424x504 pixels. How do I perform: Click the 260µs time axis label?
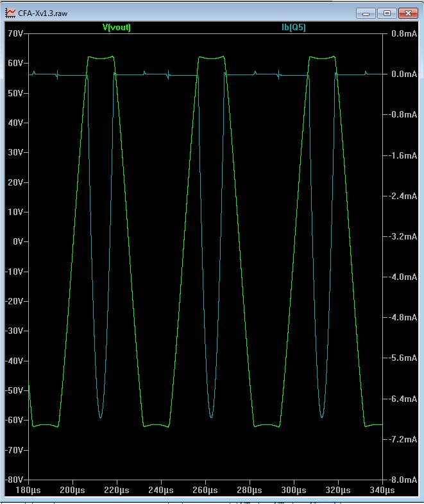pyautogui.click(x=205, y=490)
